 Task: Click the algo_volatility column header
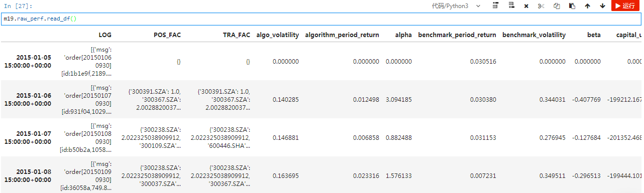[x=278, y=35]
